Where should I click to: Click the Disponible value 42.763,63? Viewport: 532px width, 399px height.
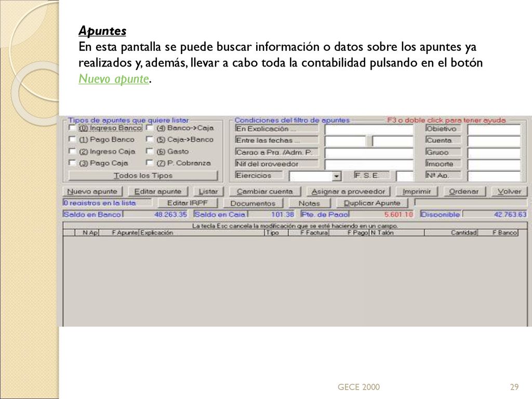click(x=510, y=215)
